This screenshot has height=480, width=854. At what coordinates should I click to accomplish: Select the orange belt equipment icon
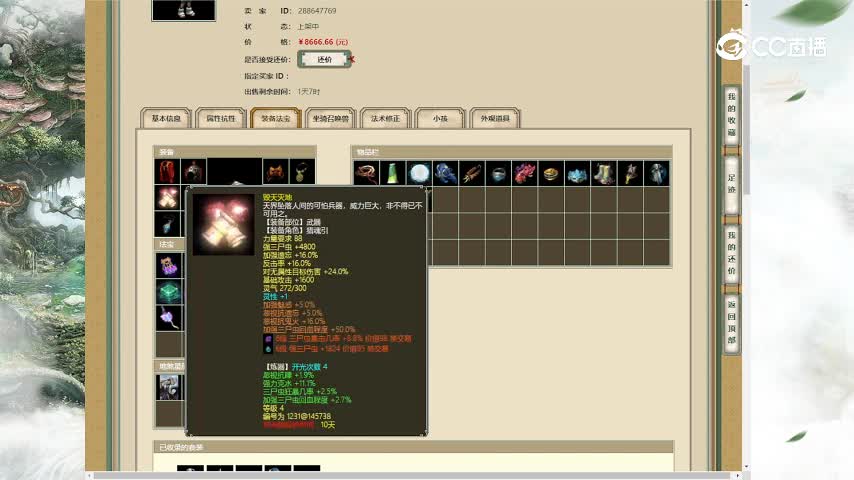(x=276, y=172)
